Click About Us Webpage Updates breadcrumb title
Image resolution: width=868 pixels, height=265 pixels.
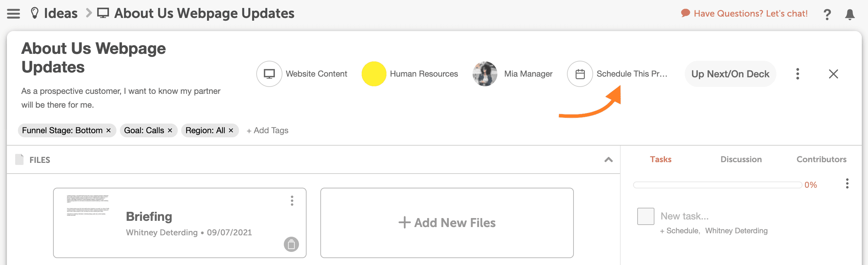204,13
